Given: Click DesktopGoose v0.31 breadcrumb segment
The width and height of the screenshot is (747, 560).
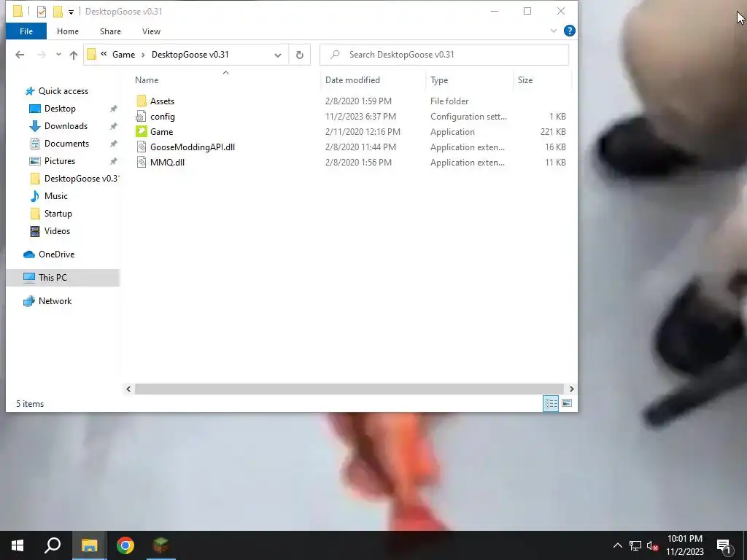Looking at the screenshot, I should tap(190, 55).
